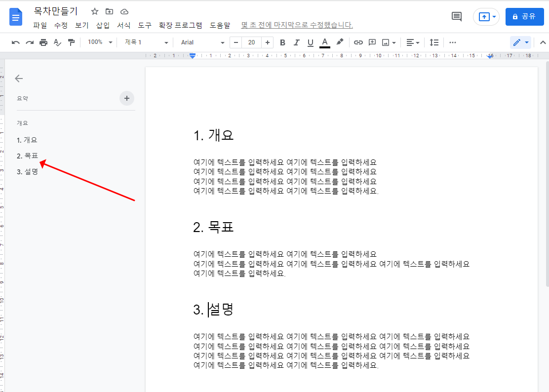Select the text color swatch icon
This screenshot has height=392, width=549.
click(x=324, y=42)
